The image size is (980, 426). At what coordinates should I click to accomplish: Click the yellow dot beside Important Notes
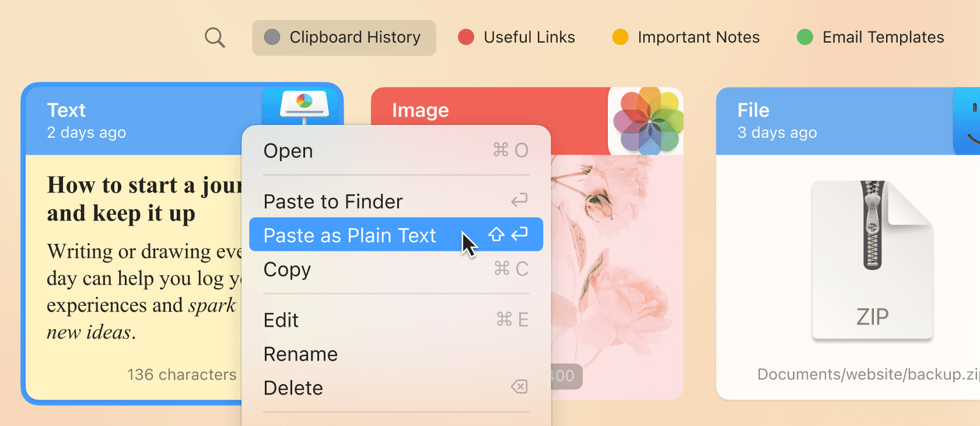tap(620, 37)
